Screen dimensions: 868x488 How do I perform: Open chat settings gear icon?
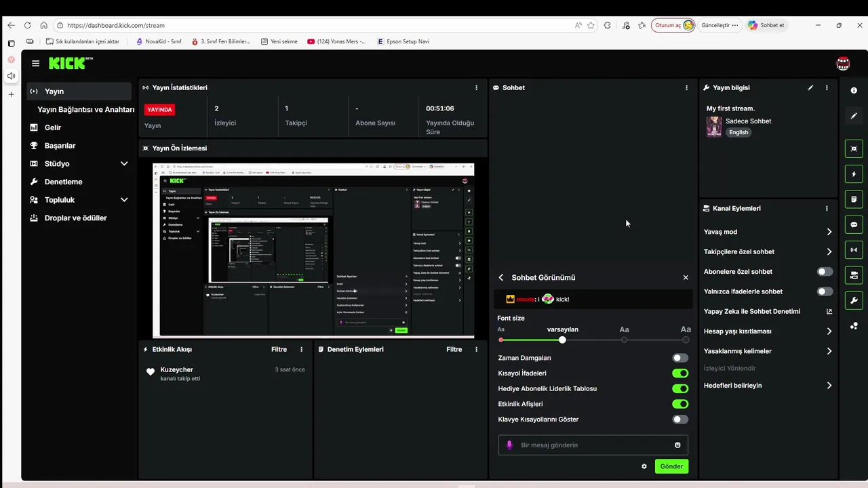(644, 466)
